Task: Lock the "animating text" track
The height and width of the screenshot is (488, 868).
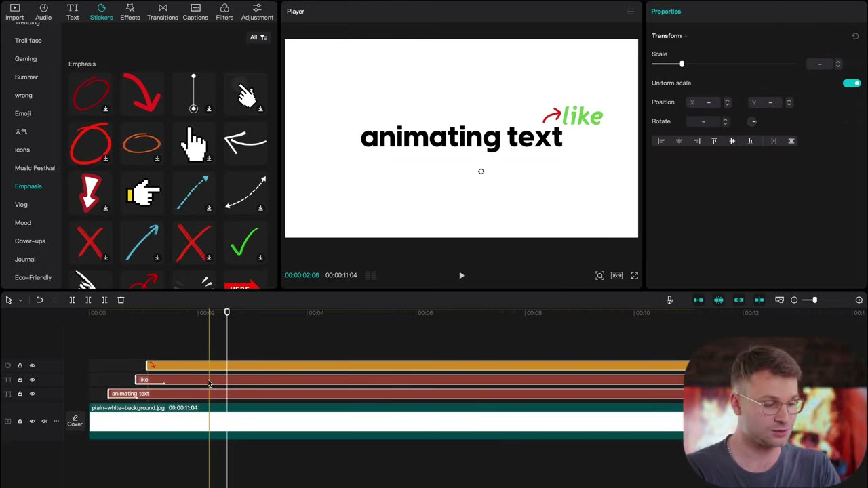Action: click(20, 394)
